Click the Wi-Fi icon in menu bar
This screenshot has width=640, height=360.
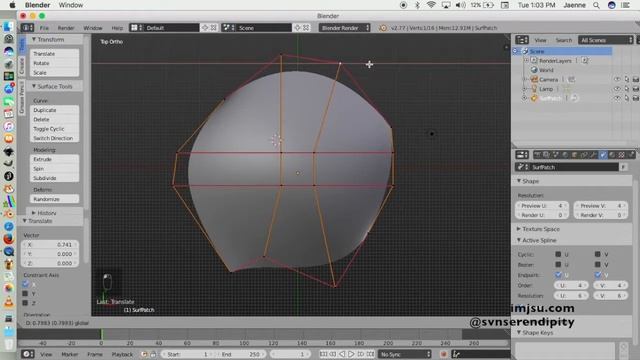tap(431, 5)
